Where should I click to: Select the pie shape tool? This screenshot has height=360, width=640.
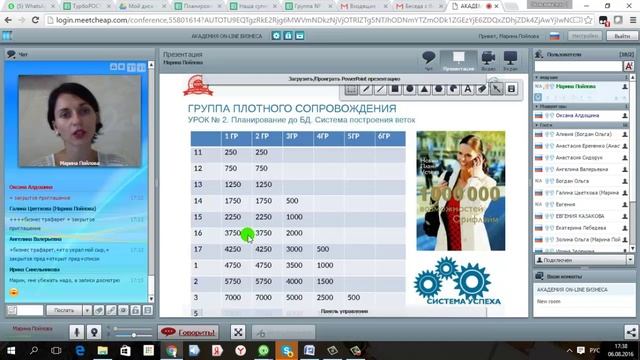(x=453, y=89)
